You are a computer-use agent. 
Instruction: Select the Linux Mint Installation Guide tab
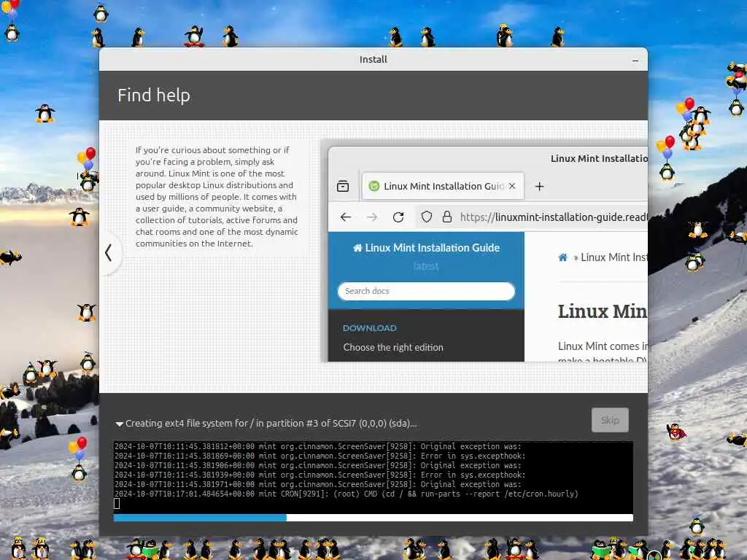(x=443, y=186)
